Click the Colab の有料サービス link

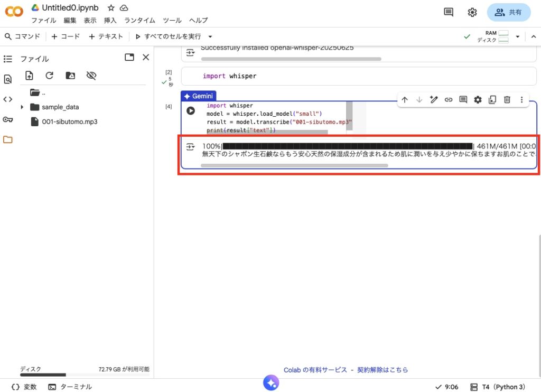pos(315,370)
